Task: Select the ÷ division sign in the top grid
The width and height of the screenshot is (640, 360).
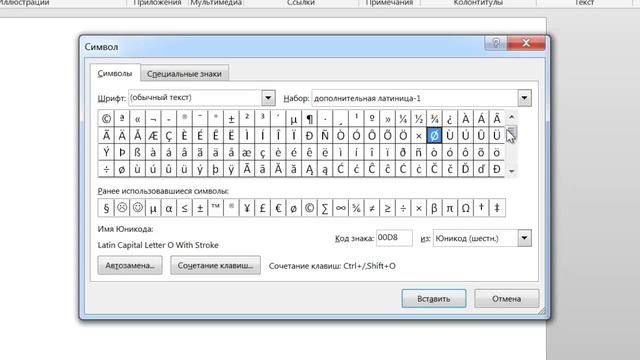Action: [106, 169]
